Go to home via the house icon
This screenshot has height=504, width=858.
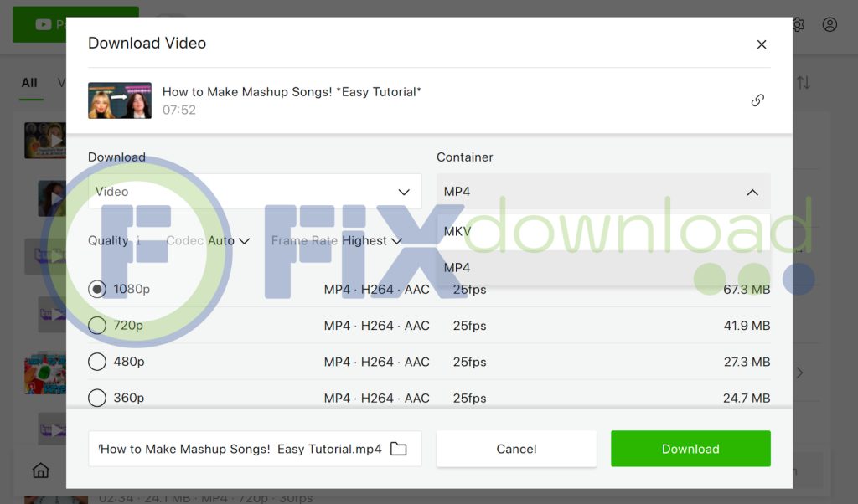click(x=40, y=471)
